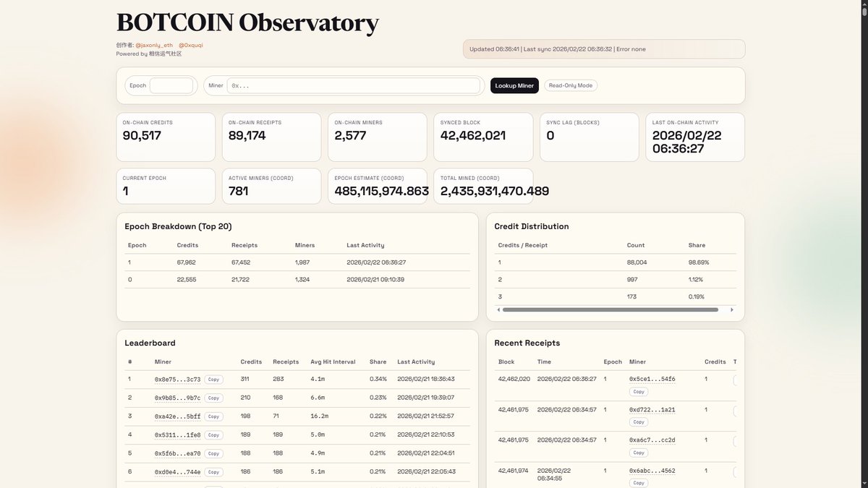Image resolution: width=868 pixels, height=488 pixels.
Task: Select the On-Chain Receipts value 89,174
Action: 247,135
